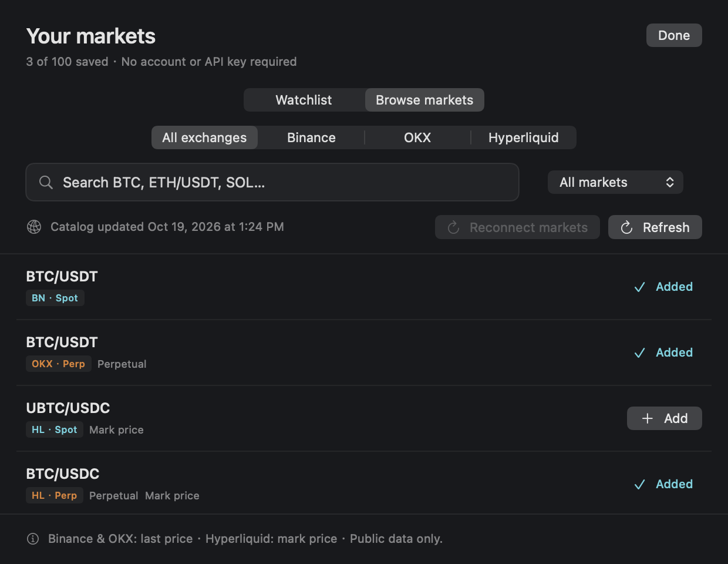
Task: Click the UBTC/USDC market name
Action: point(68,408)
